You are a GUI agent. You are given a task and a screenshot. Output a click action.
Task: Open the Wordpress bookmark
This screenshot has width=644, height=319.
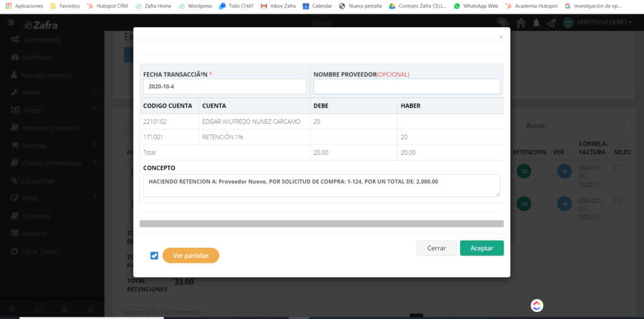click(196, 6)
